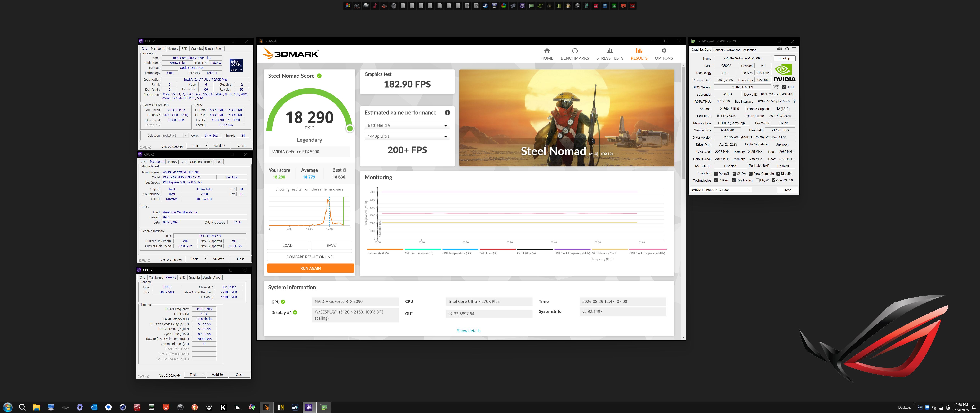Image resolution: width=980 pixels, height=413 pixels.
Task: Click the info icon beside Estimated game performance
Action: pos(447,112)
